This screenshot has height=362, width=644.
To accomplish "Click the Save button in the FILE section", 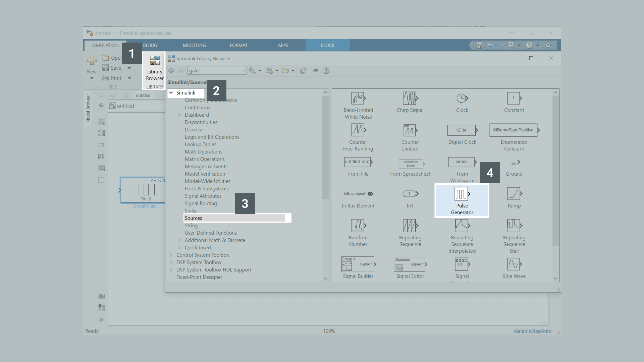I will (112, 68).
